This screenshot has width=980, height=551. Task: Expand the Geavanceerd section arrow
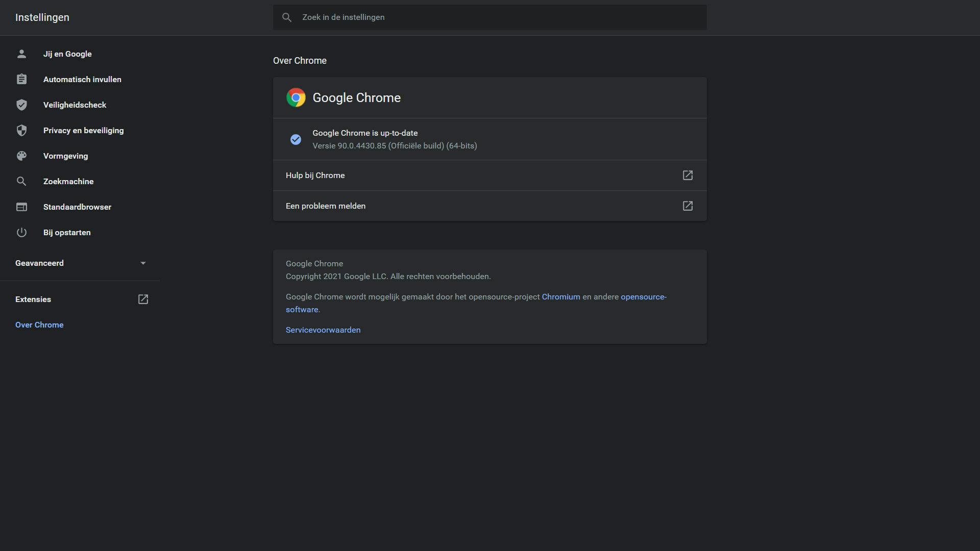143,263
